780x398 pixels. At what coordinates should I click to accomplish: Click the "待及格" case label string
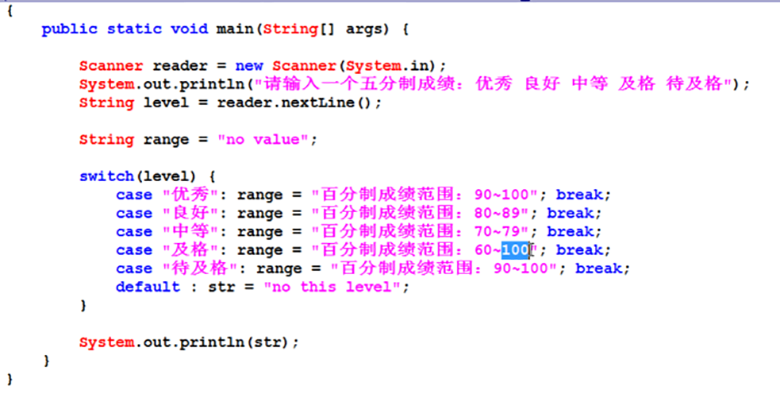(199, 268)
